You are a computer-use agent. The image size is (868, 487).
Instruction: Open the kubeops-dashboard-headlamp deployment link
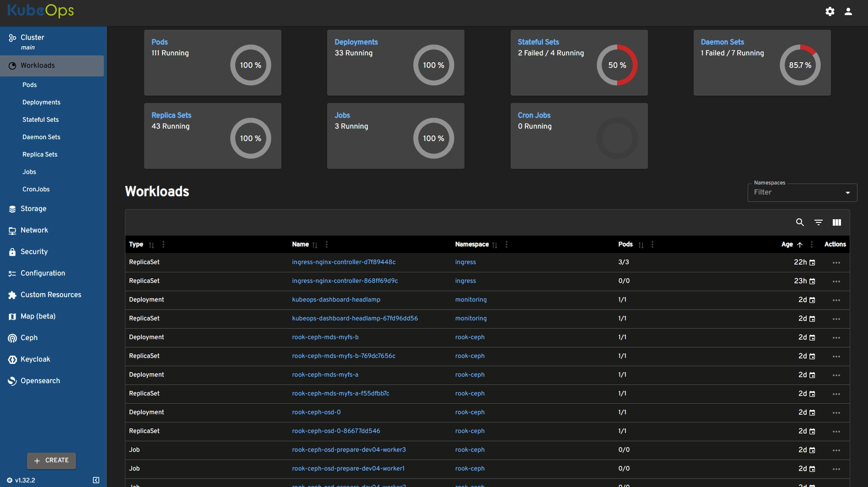(x=336, y=299)
